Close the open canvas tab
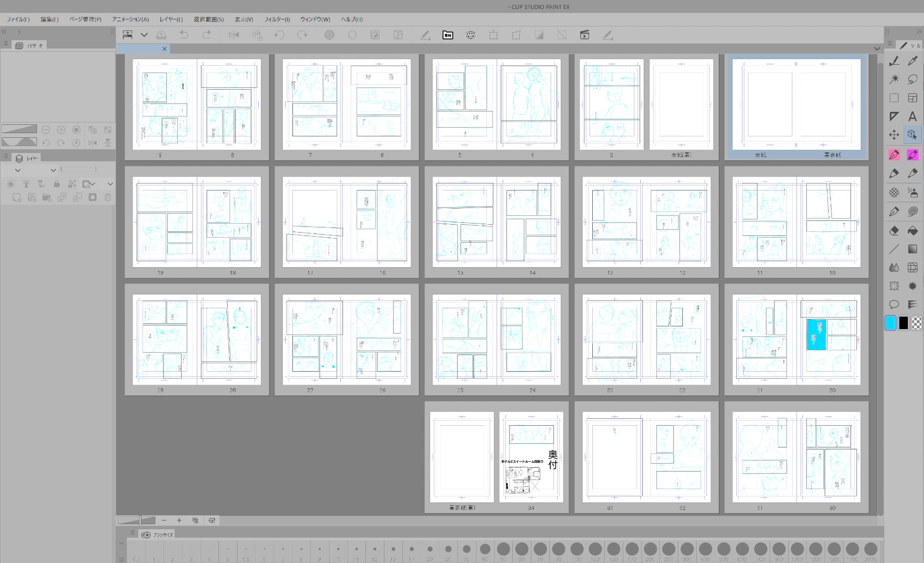Image resolution: width=924 pixels, height=563 pixels. [164, 49]
